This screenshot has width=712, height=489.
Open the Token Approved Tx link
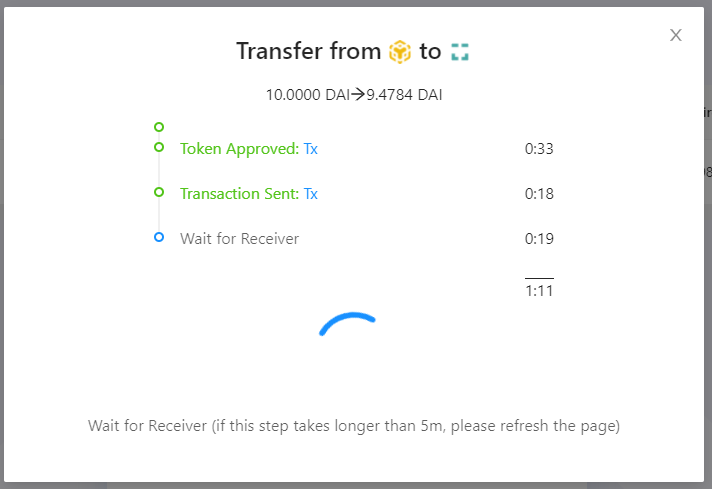311,148
